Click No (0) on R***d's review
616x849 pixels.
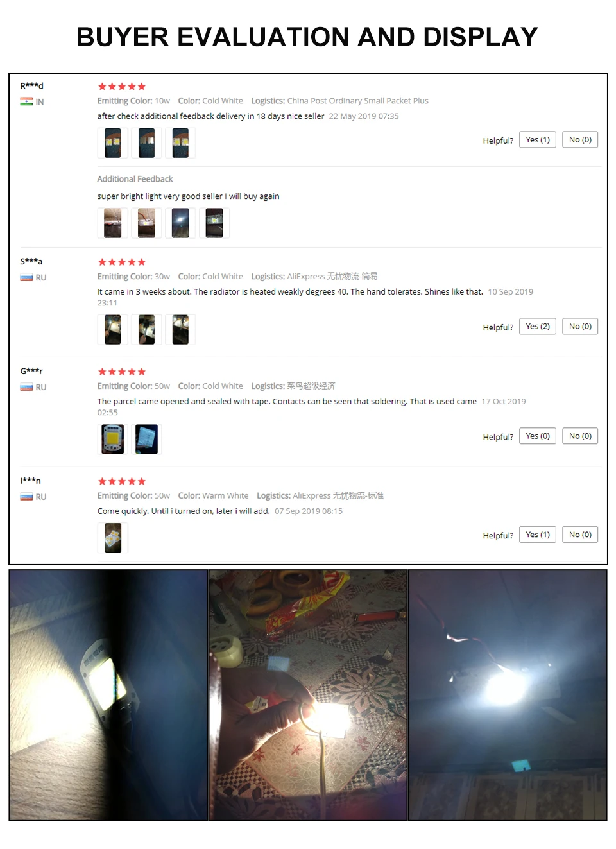[580, 140]
